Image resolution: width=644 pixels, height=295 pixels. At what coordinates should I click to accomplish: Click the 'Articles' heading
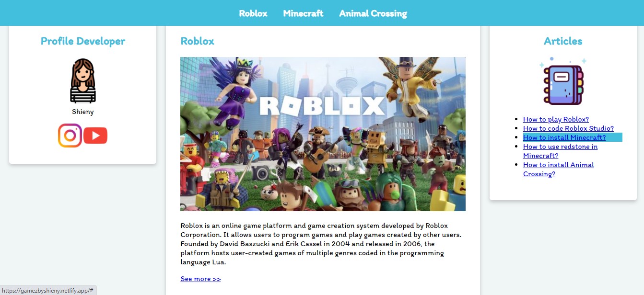coord(563,41)
